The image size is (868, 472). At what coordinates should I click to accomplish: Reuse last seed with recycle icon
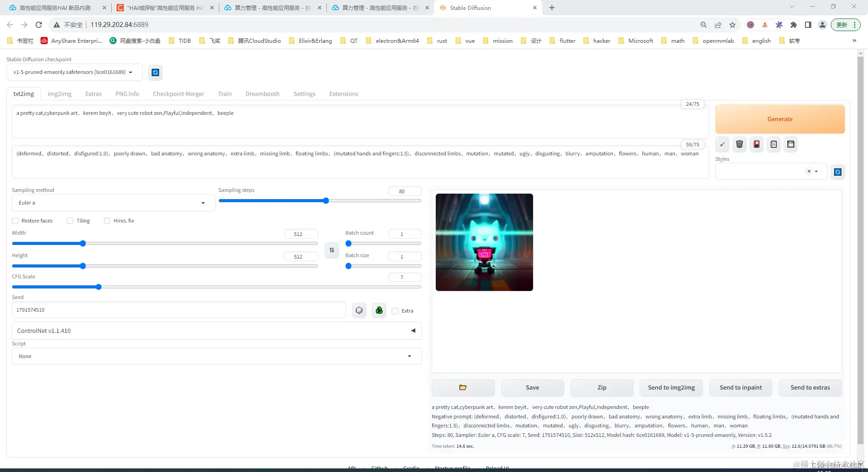[x=379, y=310]
